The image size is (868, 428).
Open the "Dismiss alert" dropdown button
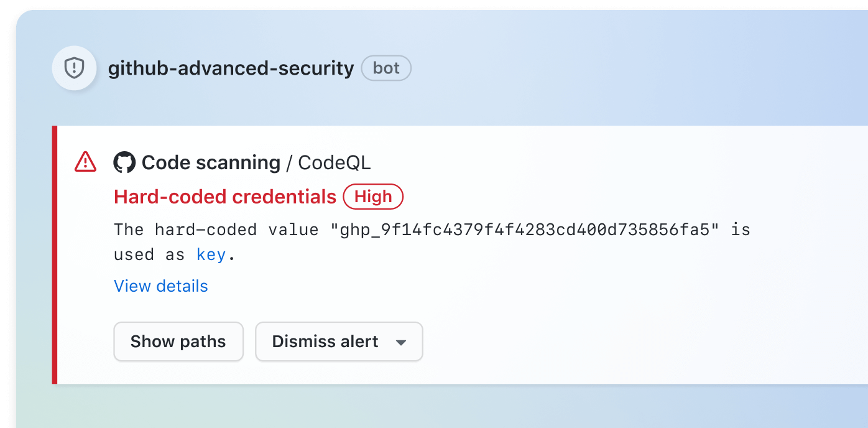pyautogui.click(x=325, y=342)
